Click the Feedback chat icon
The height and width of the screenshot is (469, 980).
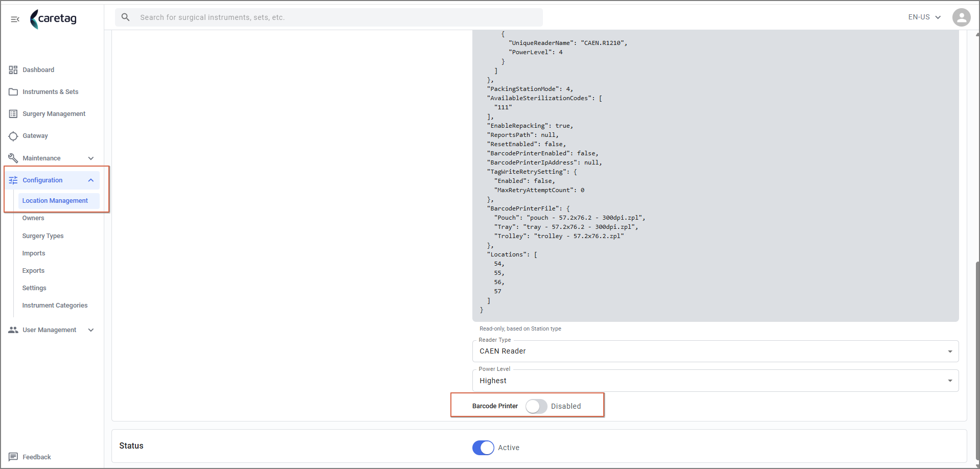(13, 457)
